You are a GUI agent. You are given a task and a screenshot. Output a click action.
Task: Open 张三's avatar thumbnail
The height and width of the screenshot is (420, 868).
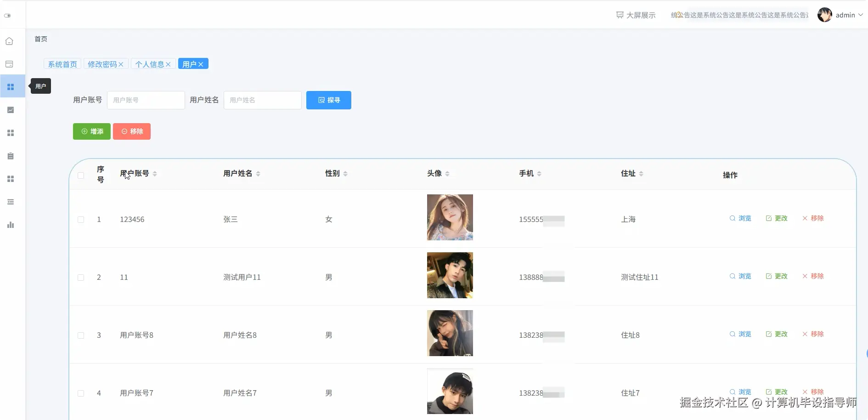[x=450, y=217]
